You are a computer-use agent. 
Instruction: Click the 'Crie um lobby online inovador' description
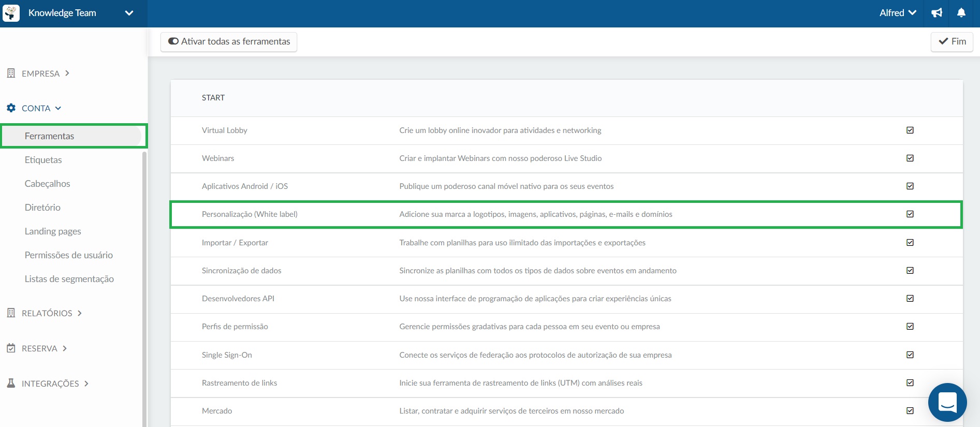click(x=500, y=130)
